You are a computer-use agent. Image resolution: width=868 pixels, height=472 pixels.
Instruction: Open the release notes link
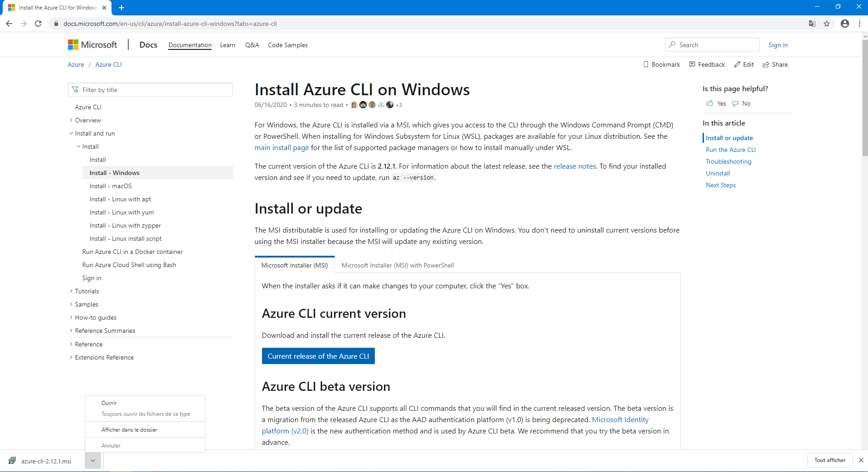point(575,166)
